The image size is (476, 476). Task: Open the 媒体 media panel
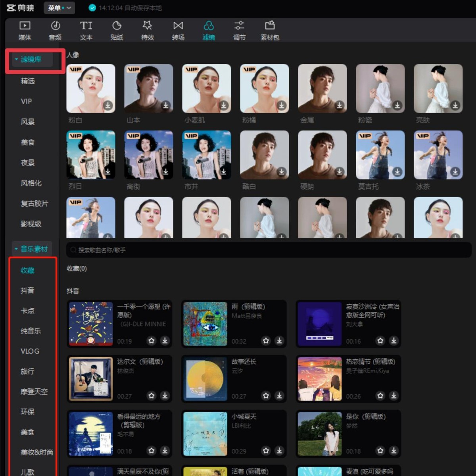25,30
